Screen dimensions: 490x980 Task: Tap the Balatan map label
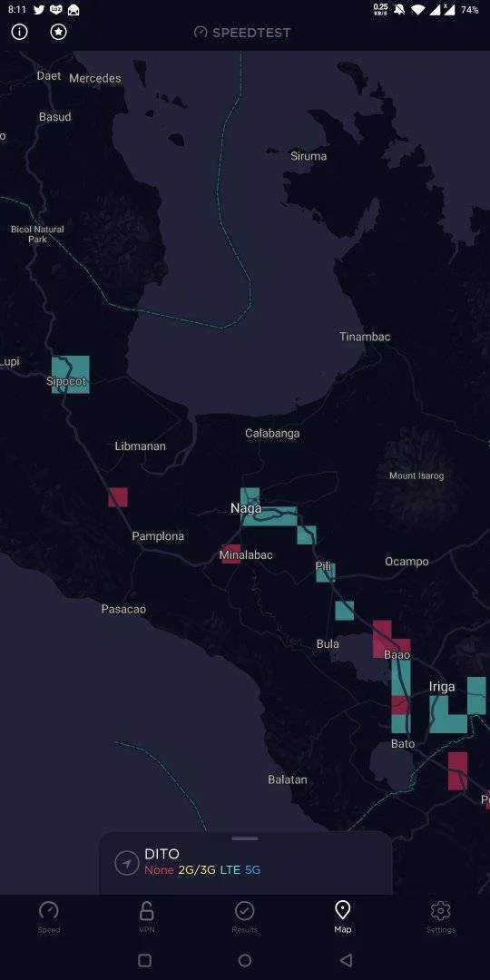click(x=288, y=779)
